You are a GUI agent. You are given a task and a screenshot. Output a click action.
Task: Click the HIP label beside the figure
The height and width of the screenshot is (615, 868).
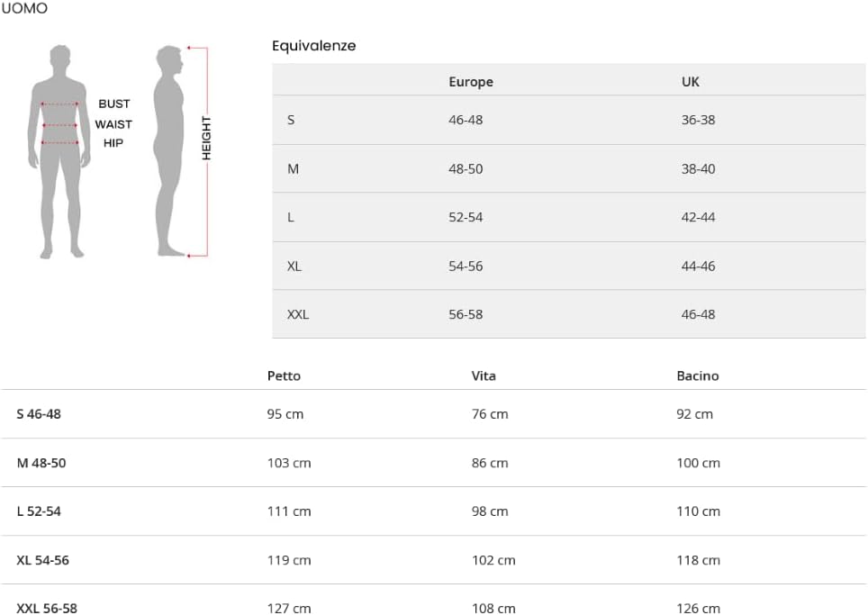(x=113, y=143)
